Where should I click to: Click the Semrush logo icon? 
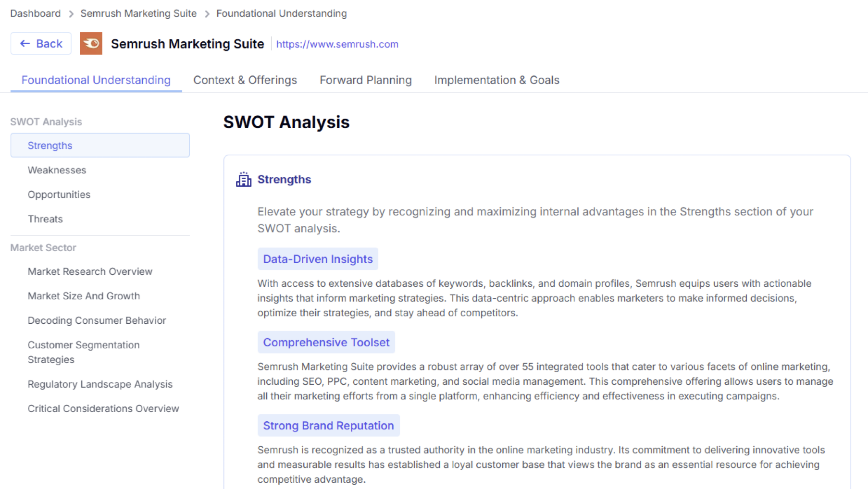coord(91,43)
